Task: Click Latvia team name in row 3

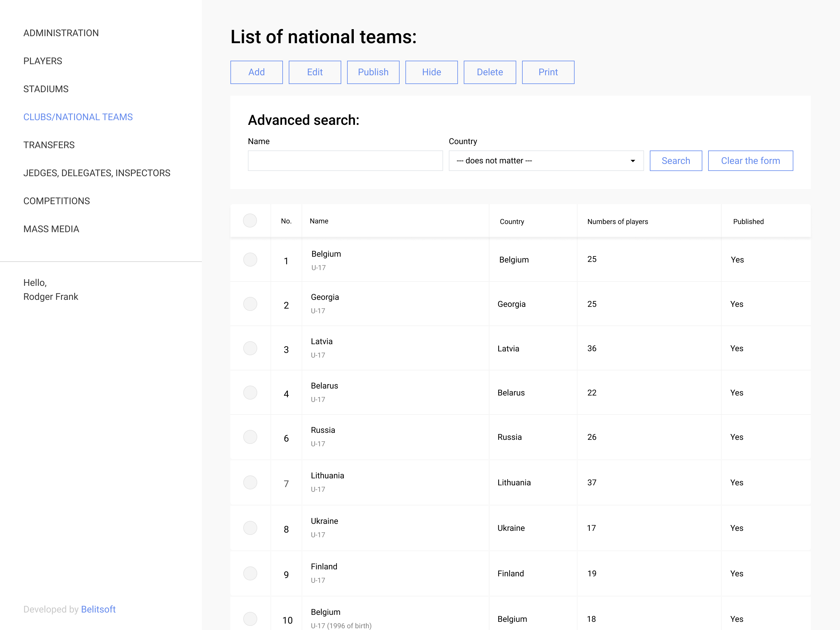Action: (x=322, y=341)
